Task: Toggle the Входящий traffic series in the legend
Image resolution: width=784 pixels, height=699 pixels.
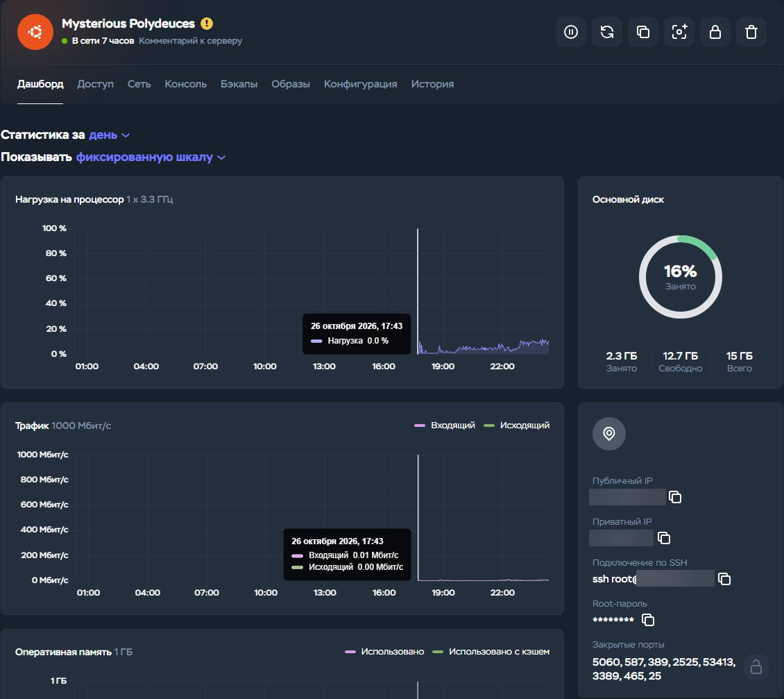Action: coord(445,426)
